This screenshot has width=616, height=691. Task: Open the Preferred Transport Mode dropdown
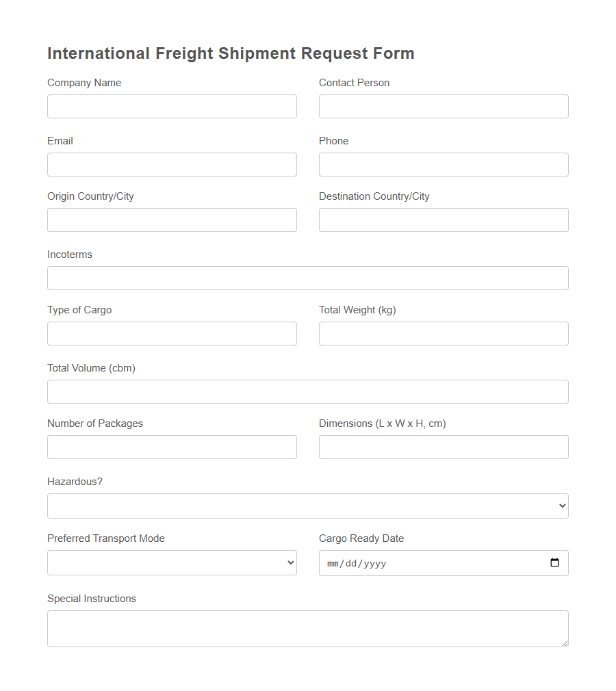click(x=289, y=562)
